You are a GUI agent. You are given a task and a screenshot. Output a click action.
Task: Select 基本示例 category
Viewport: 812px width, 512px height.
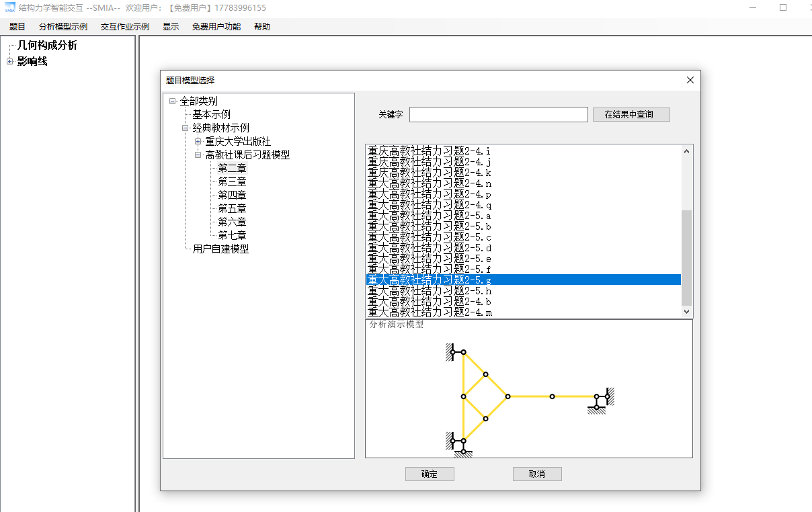(x=211, y=115)
